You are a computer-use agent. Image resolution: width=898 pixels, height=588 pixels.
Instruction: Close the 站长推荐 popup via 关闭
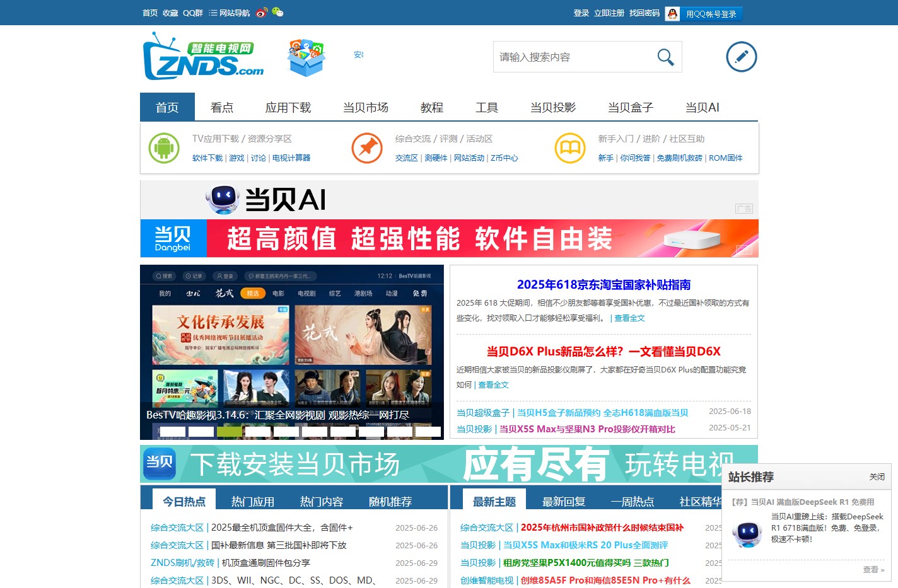[877, 477]
